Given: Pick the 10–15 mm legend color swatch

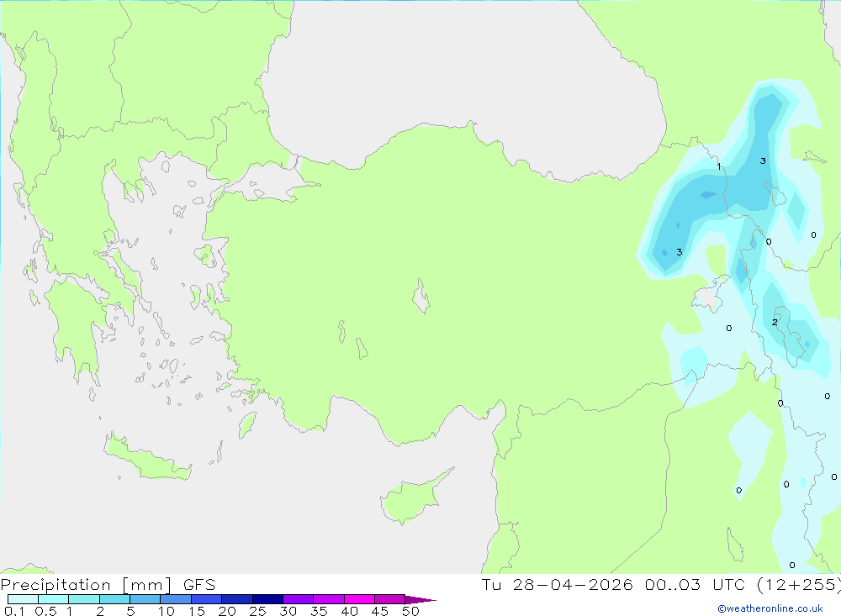Looking at the screenshot, I should coord(176,599).
